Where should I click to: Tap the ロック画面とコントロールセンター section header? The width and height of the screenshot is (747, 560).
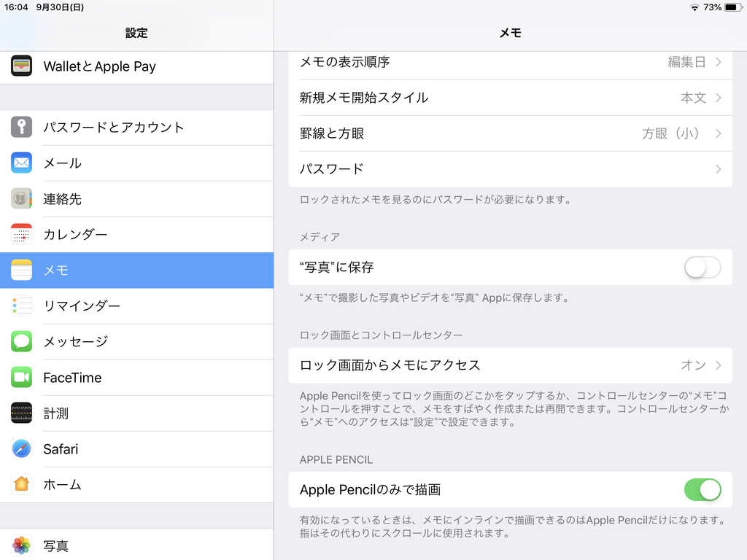click(381, 335)
